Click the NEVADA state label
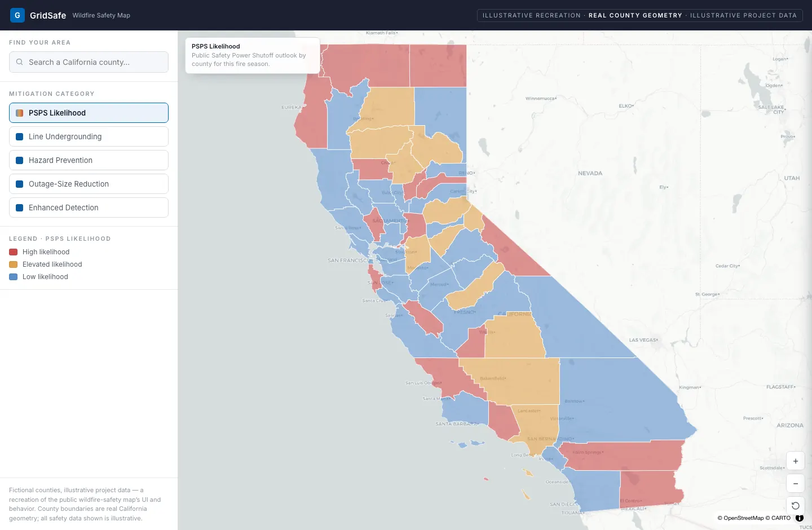Image resolution: width=812 pixels, height=530 pixels. click(590, 173)
